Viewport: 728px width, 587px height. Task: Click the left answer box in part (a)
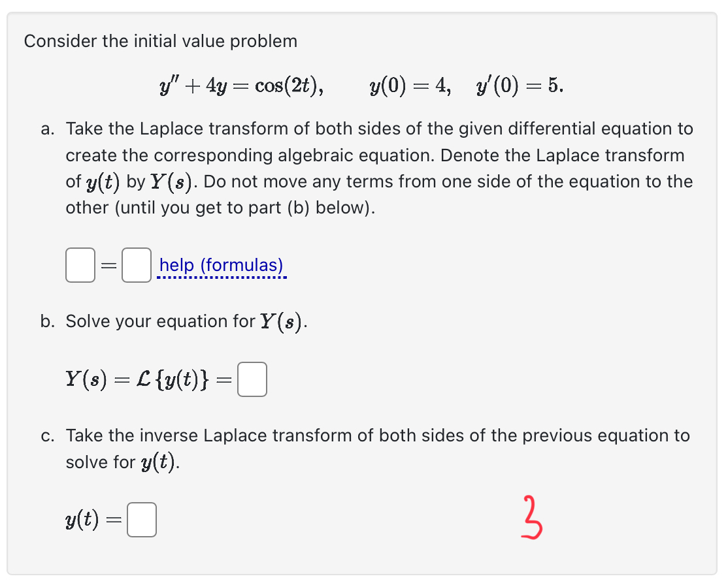coord(80,265)
